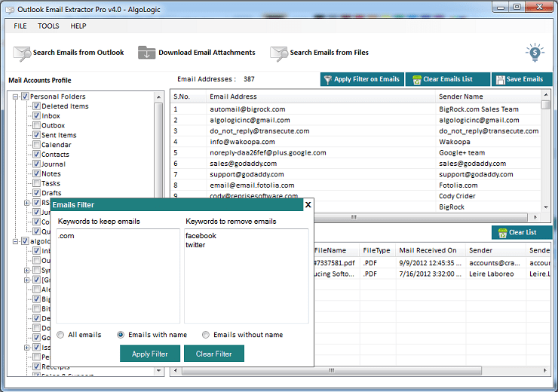Choose the Emails without name option

tap(206, 335)
